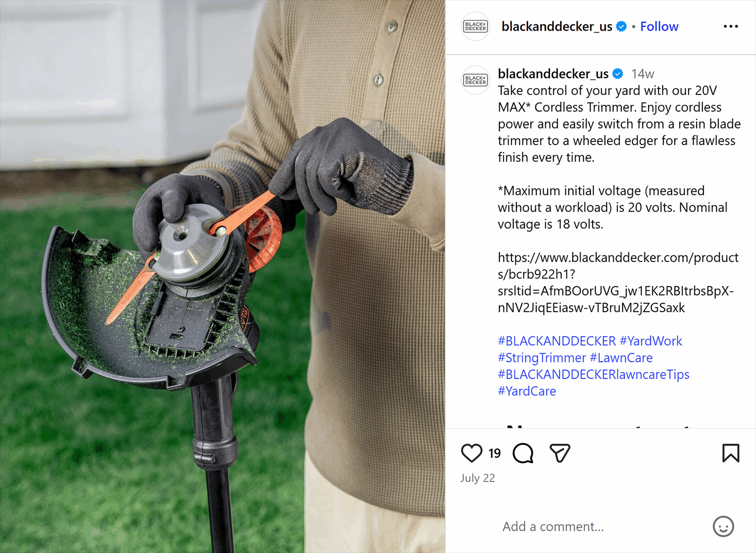The width and height of the screenshot is (756, 553).
Task: Click the Black+Decker avatar beside the caption
Action: pyautogui.click(x=475, y=80)
